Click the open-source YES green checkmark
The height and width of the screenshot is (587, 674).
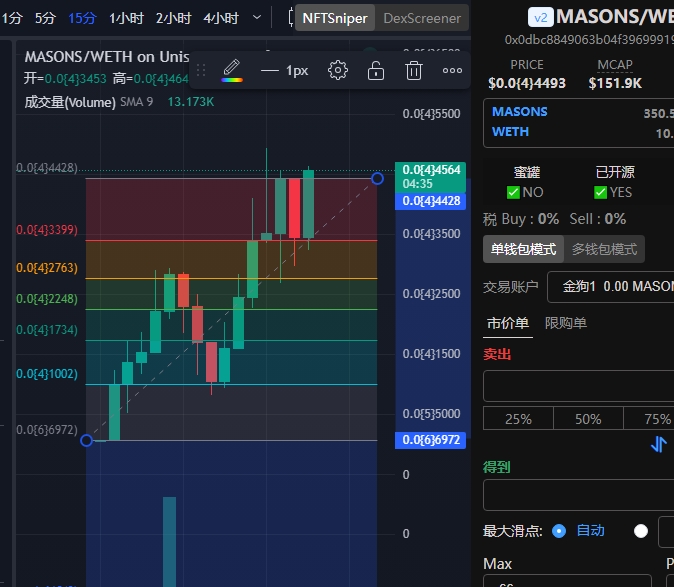click(600, 192)
